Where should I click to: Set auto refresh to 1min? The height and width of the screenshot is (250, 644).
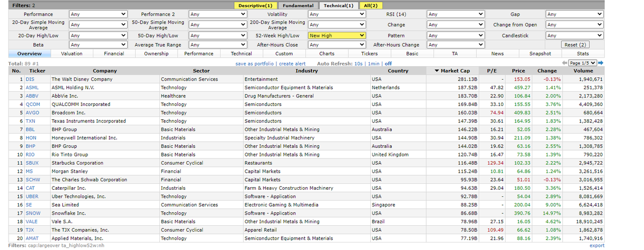[x=373, y=63]
